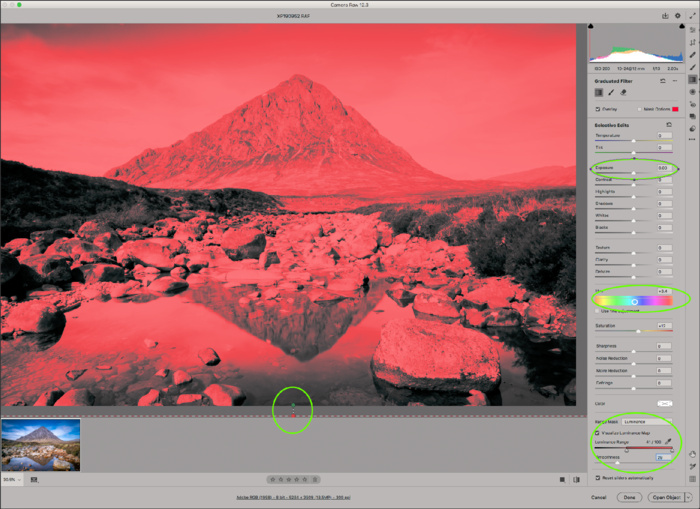Click the Cancel button
The height and width of the screenshot is (509, 700).
click(599, 496)
